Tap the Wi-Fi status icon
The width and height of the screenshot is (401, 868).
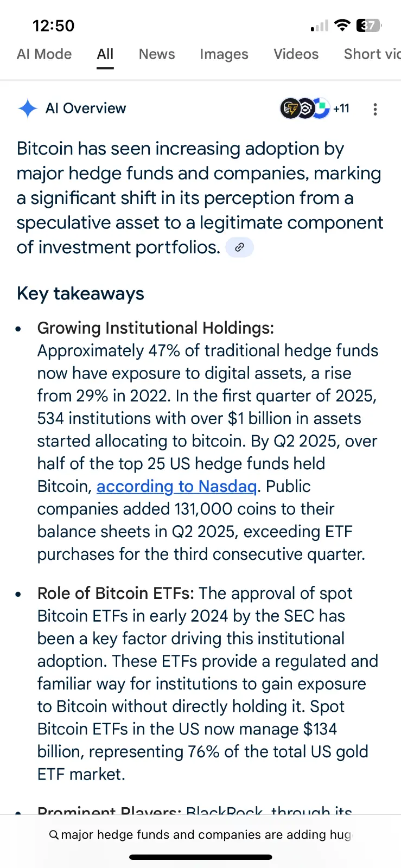point(342,25)
